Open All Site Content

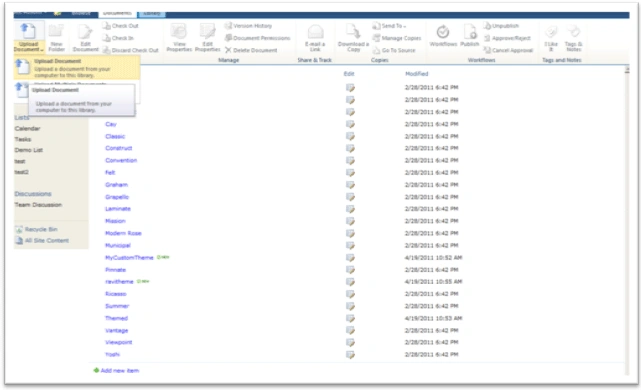(47, 241)
